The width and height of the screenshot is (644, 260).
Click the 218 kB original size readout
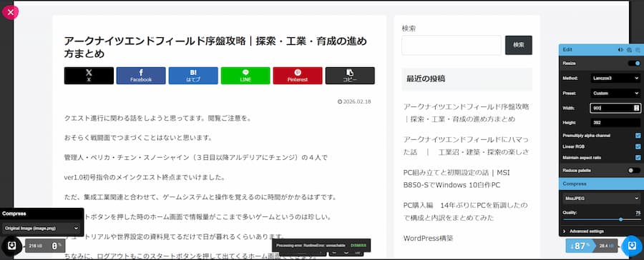pyautogui.click(x=35, y=246)
